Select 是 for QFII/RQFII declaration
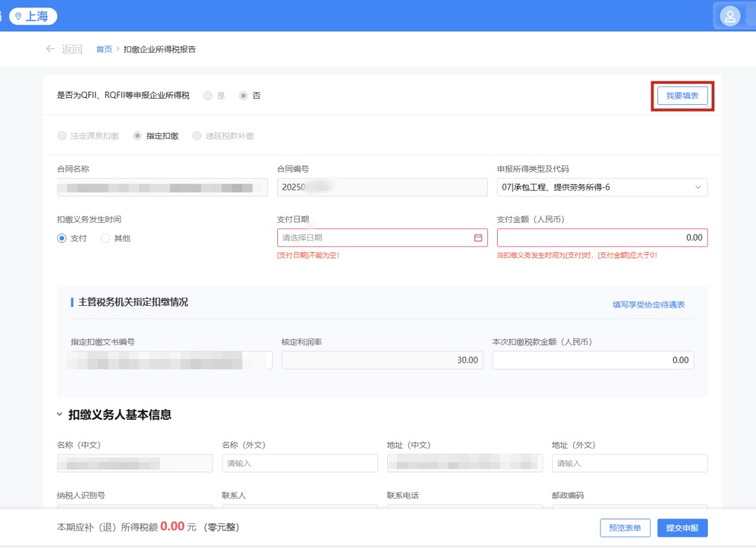The height and width of the screenshot is (548, 756). 208,95
